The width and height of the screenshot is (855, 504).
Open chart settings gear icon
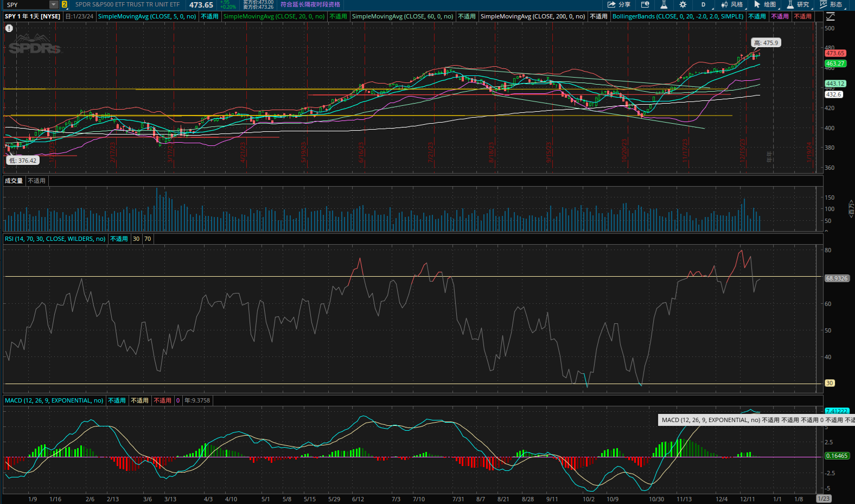click(x=683, y=4)
